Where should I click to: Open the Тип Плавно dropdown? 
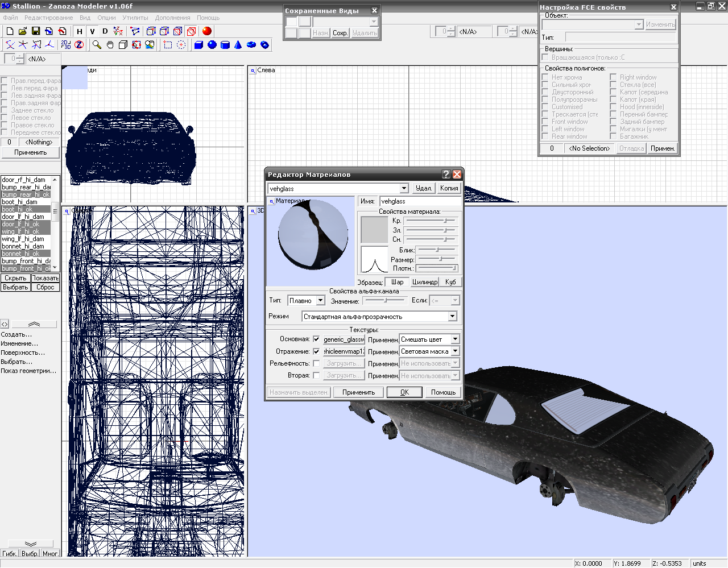pyautogui.click(x=320, y=301)
